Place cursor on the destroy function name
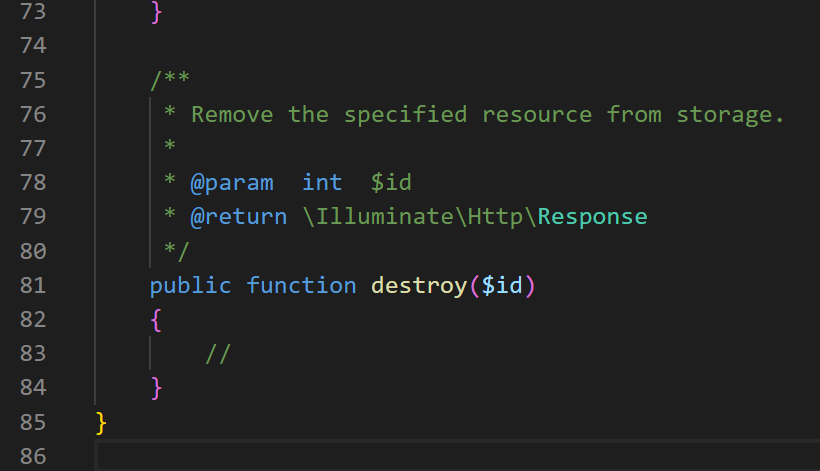 pos(419,285)
